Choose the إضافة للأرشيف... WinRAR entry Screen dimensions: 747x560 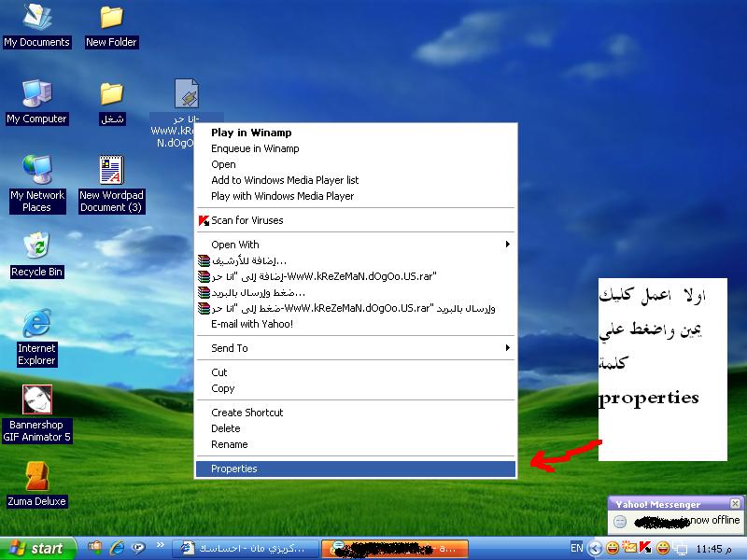pos(356,260)
